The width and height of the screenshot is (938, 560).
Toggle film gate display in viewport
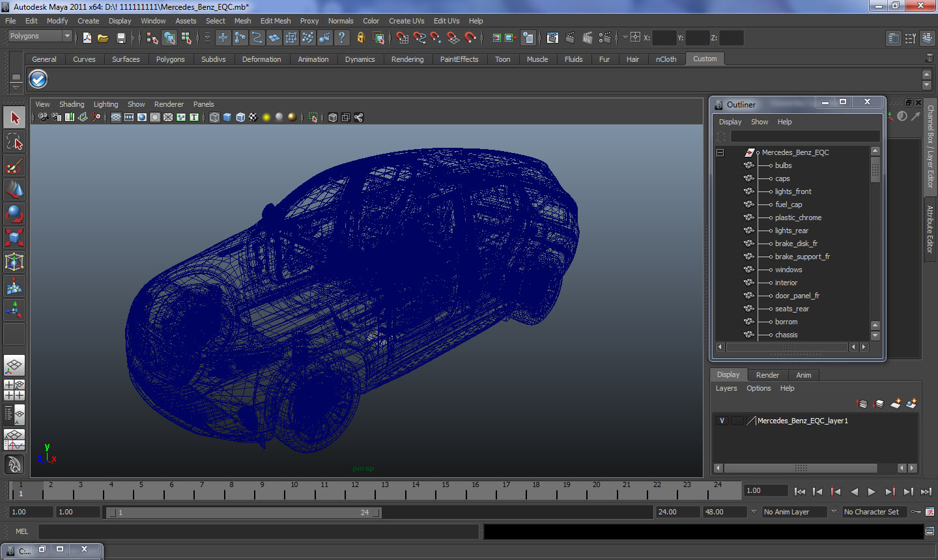128,117
